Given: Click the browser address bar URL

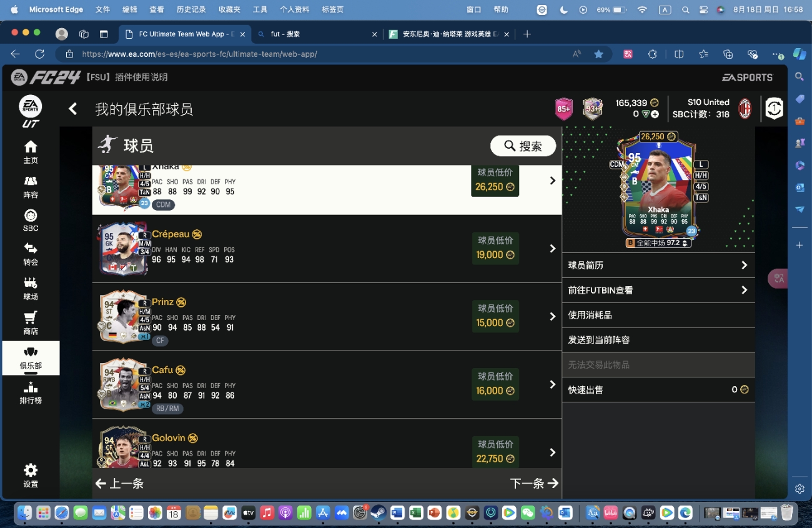Looking at the screenshot, I should 200,54.
